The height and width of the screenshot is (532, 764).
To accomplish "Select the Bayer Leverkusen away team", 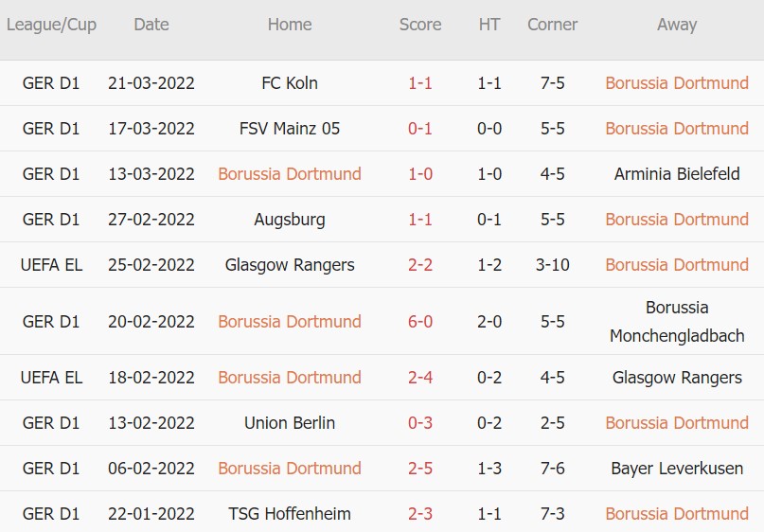I will pyautogui.click(x=677, y=469).
